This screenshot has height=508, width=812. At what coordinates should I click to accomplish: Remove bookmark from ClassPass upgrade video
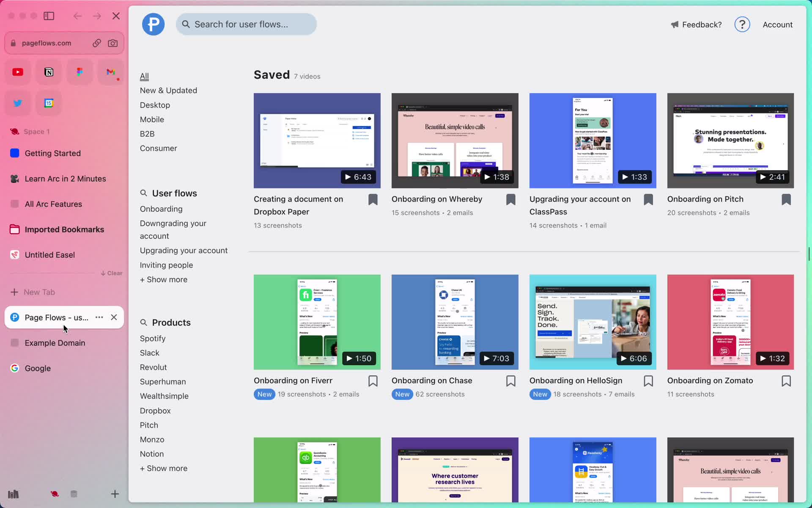click(x=648, y=200)
